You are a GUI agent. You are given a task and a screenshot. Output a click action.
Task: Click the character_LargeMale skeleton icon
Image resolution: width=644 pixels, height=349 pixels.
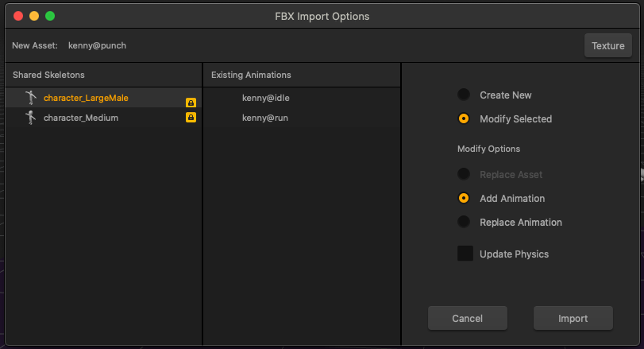30,98
